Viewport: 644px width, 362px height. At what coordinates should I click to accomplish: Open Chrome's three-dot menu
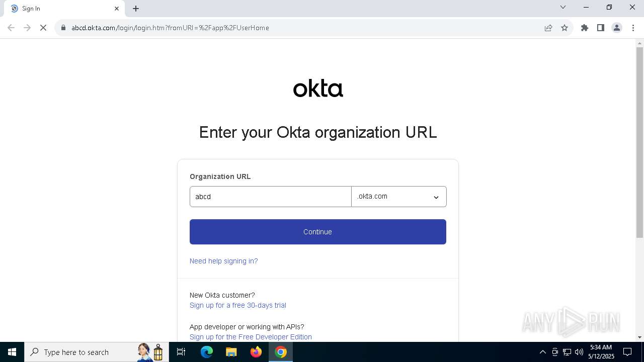point(633,28)
